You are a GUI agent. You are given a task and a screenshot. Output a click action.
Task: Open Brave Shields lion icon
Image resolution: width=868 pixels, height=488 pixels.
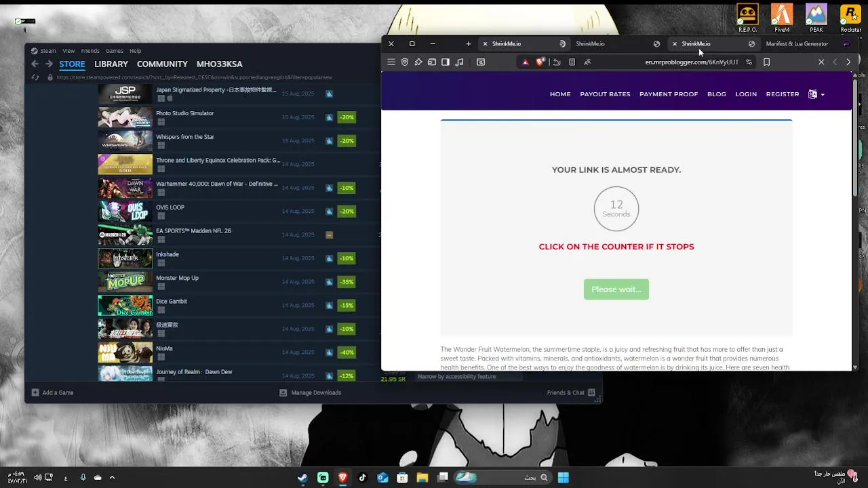(540, 62)
